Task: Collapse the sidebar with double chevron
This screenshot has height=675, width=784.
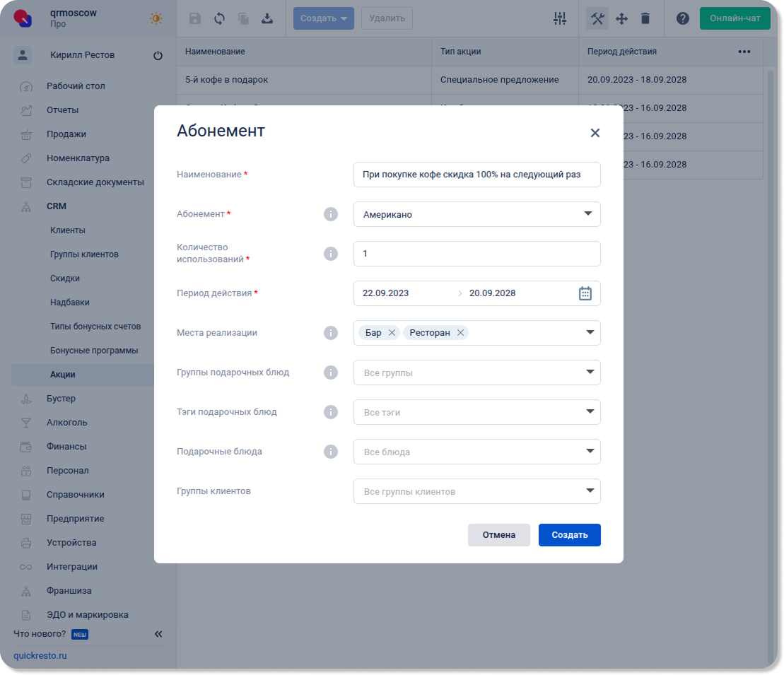Action: pos(158,634)
